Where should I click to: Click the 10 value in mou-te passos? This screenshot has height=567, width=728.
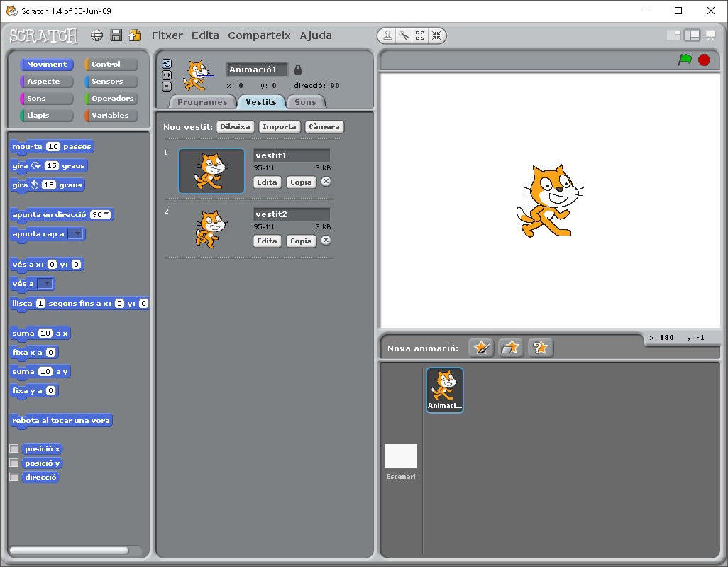pyautogui.click(x=53, y=147)
